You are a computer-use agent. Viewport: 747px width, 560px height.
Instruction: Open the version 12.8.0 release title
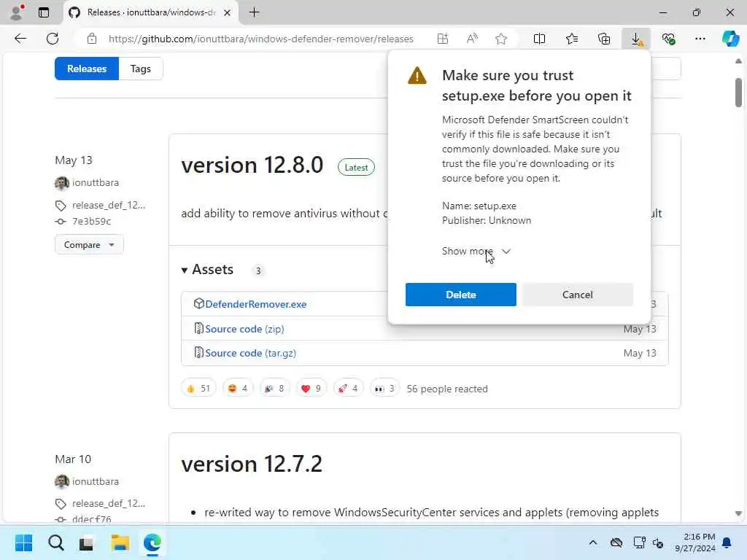point(252,165)
